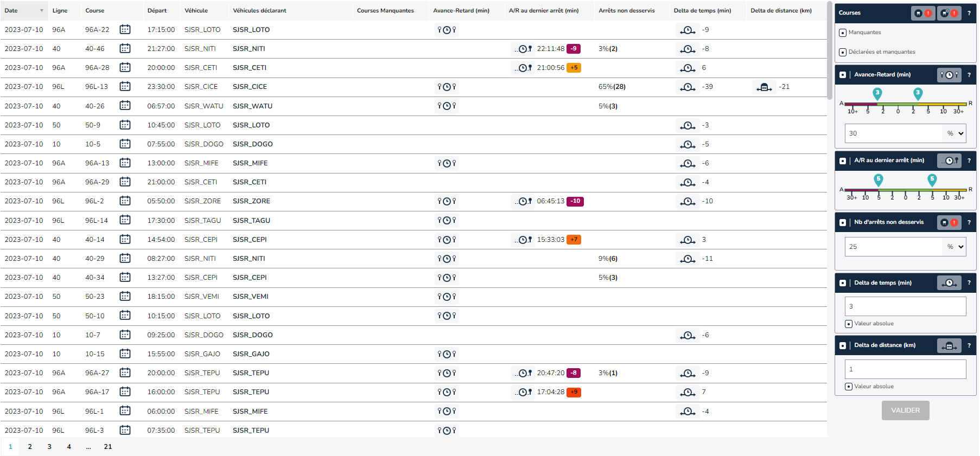Open help for Nb d'arrêts non desservis
The image size is (980, 456).
pyautogui.click(x=969, y=222)
